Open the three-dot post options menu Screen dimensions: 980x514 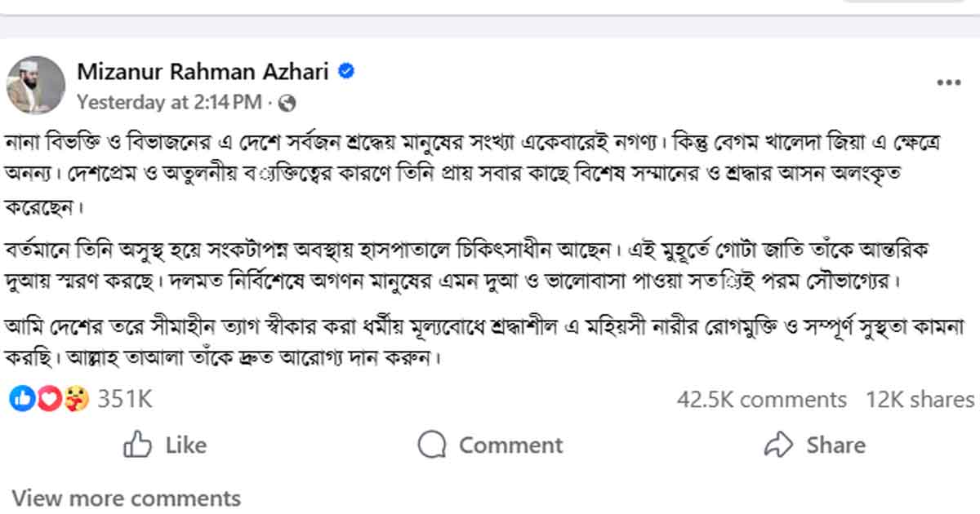click(x=948, y=82)
